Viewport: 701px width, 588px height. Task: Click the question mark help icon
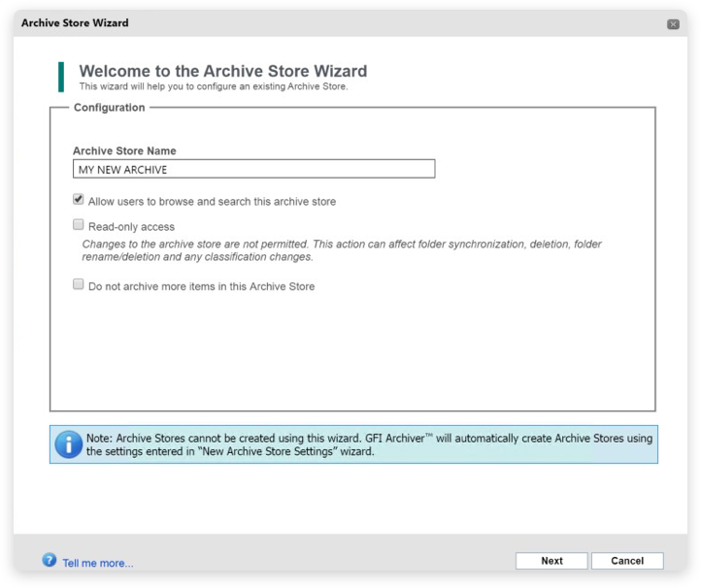(50, 560)
